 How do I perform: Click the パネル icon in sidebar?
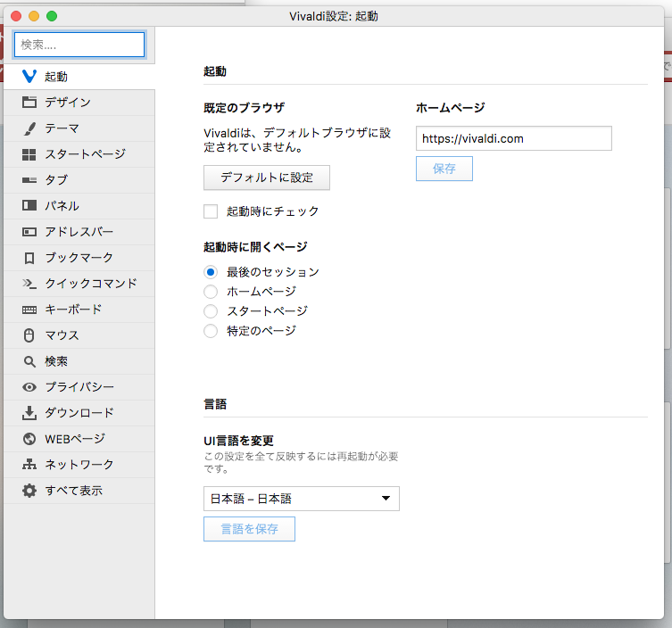29,206
